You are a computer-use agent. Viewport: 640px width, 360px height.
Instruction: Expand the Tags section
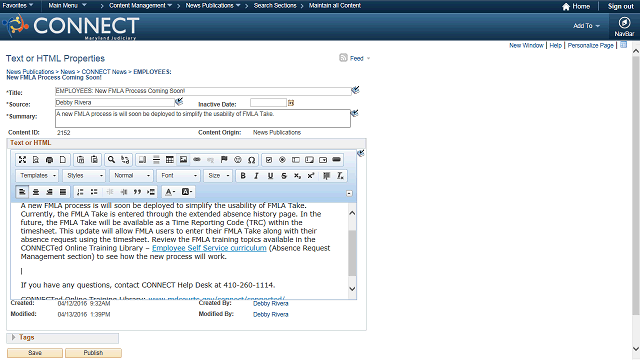13,337
